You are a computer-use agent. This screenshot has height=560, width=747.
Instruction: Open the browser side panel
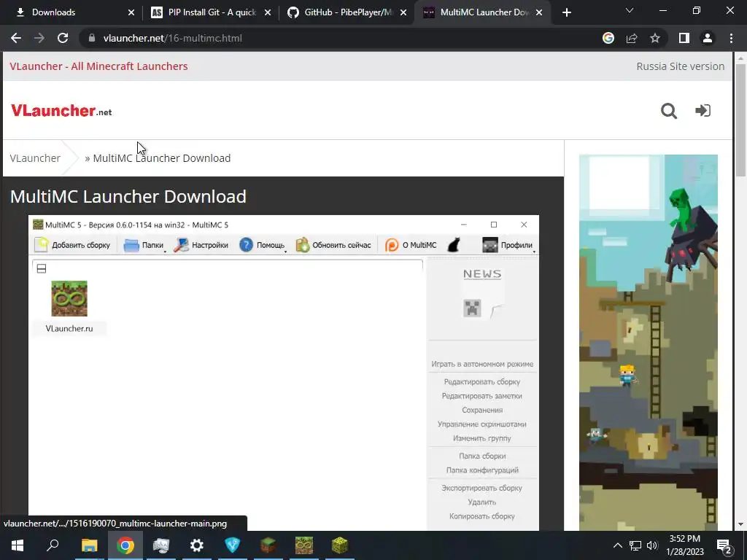pyautogui.click(x=684, y=38)
